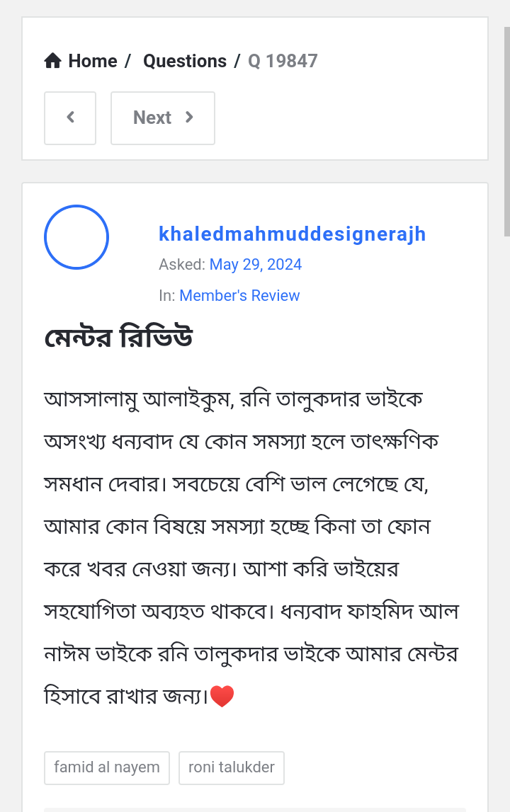Image resolution: width=510 pixels, height=812 pixels.
Task: Click the Q 19847 breadcrumb label
Action: (x=283, y=61)
